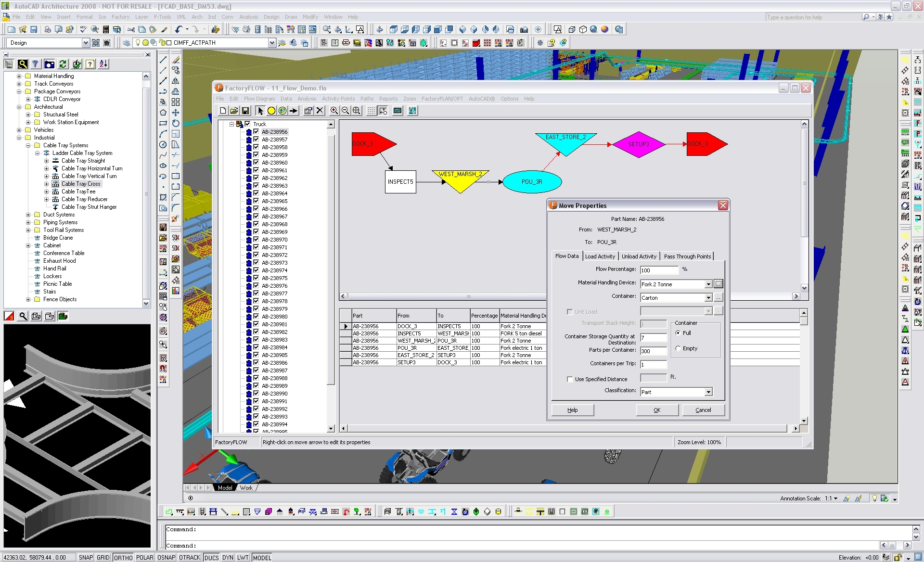
Task: Open Material Handling Device dropdown
Action: point(708,284)
